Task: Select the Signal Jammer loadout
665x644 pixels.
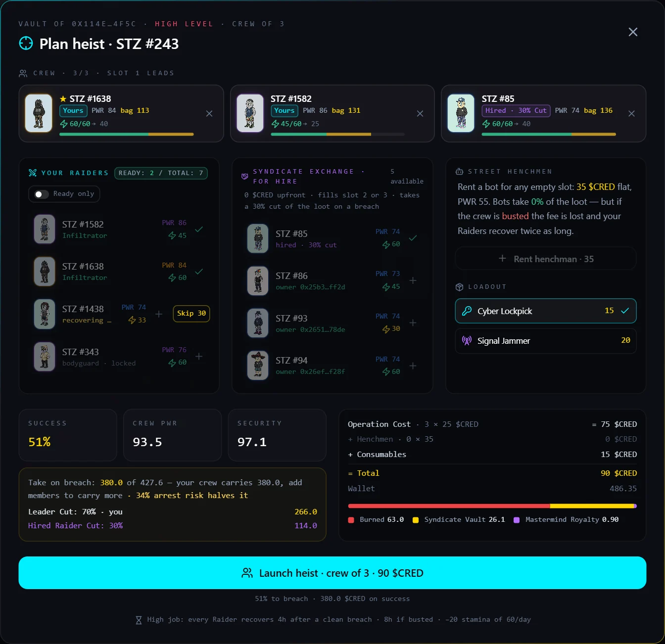Action: tap(546, 341)
